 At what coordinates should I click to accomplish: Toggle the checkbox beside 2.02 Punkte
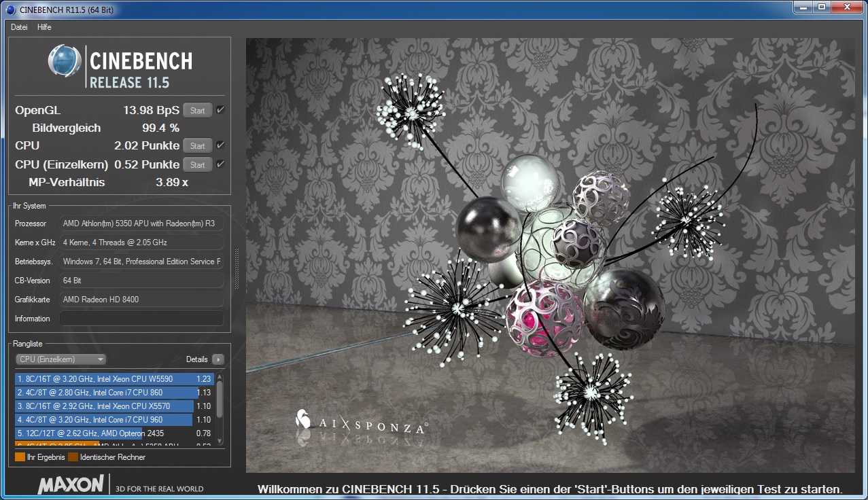click(221, 145)
